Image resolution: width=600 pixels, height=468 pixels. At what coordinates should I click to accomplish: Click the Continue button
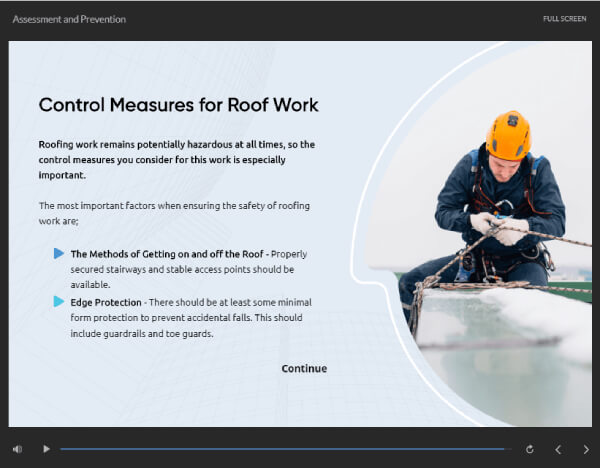304,369
